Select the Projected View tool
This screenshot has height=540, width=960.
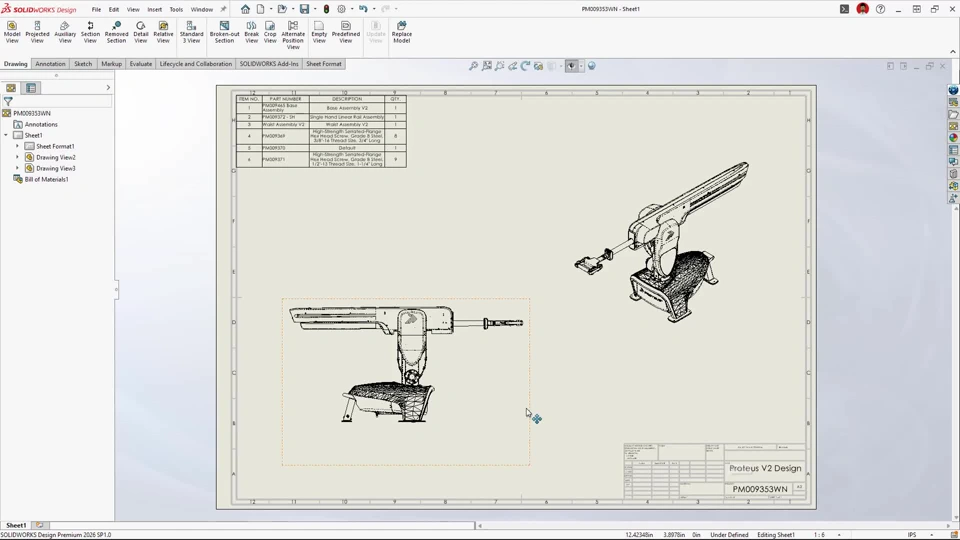point(37,32)
